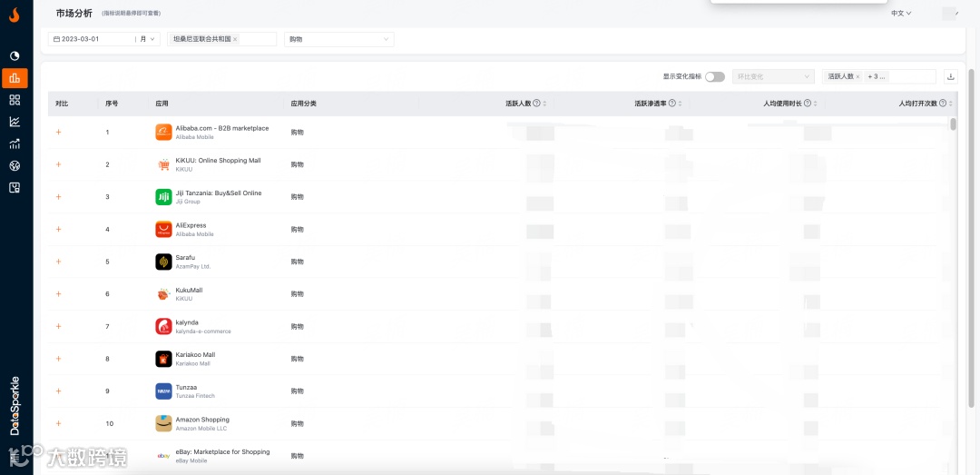Open the 购物 category dropdown
Image resolution: width=980 pixels, height=475 pixels.
(338, 39)
